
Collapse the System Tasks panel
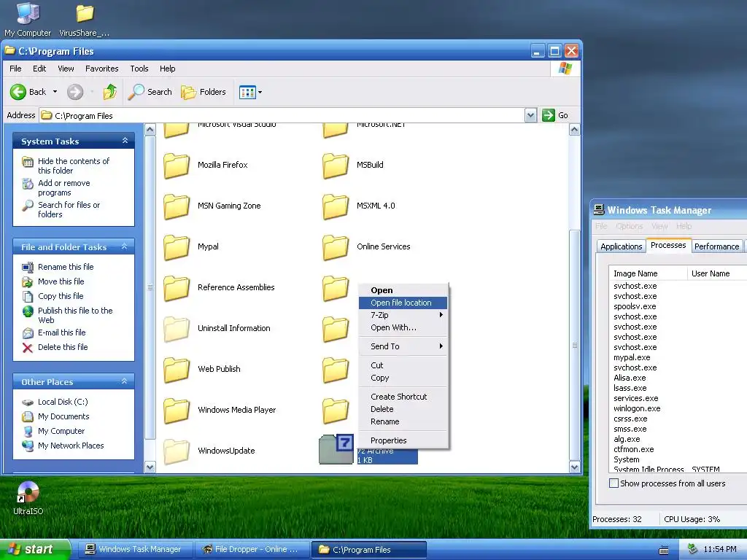[x=125, y=141]
